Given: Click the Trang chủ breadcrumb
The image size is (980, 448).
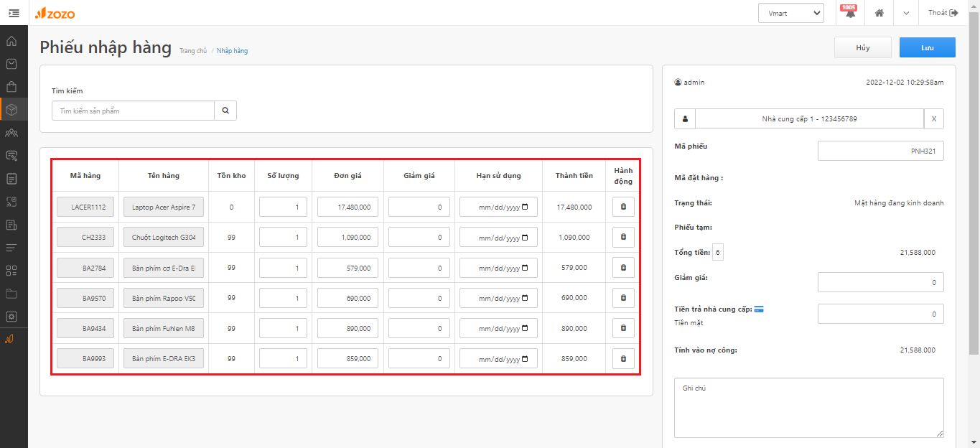Looking at the screenshot, I should 193,51.
